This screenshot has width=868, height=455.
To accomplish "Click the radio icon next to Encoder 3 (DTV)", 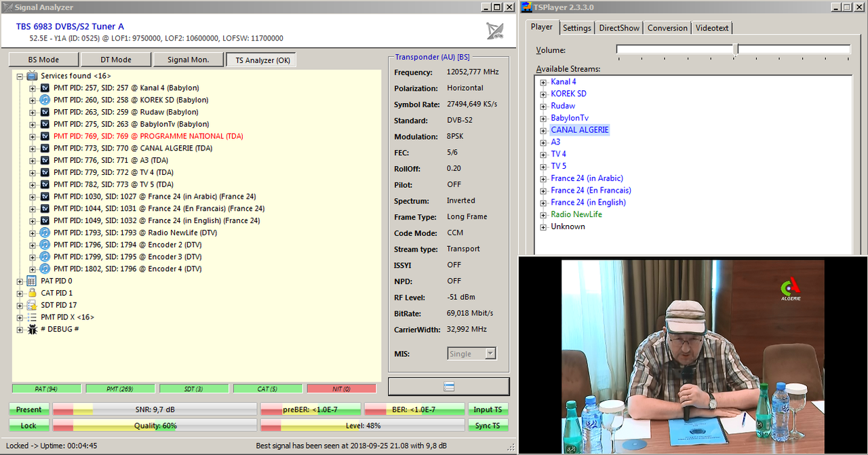I will 45,256.
